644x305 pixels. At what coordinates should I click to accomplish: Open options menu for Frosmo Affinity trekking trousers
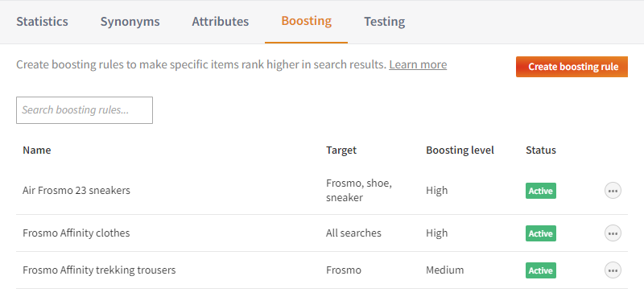(613, 270)
